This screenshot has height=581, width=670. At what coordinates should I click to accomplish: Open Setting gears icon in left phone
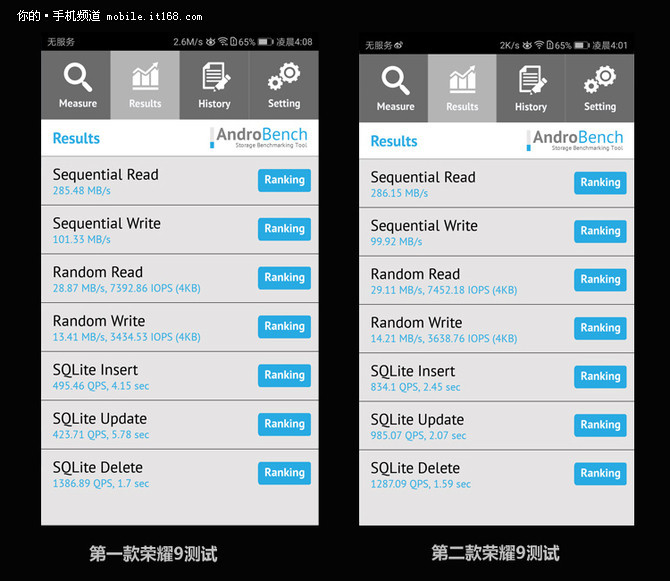click(284, 76)
